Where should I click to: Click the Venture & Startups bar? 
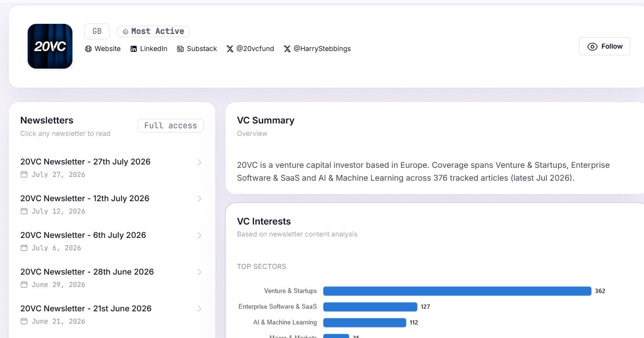click(x=457, y=291)
